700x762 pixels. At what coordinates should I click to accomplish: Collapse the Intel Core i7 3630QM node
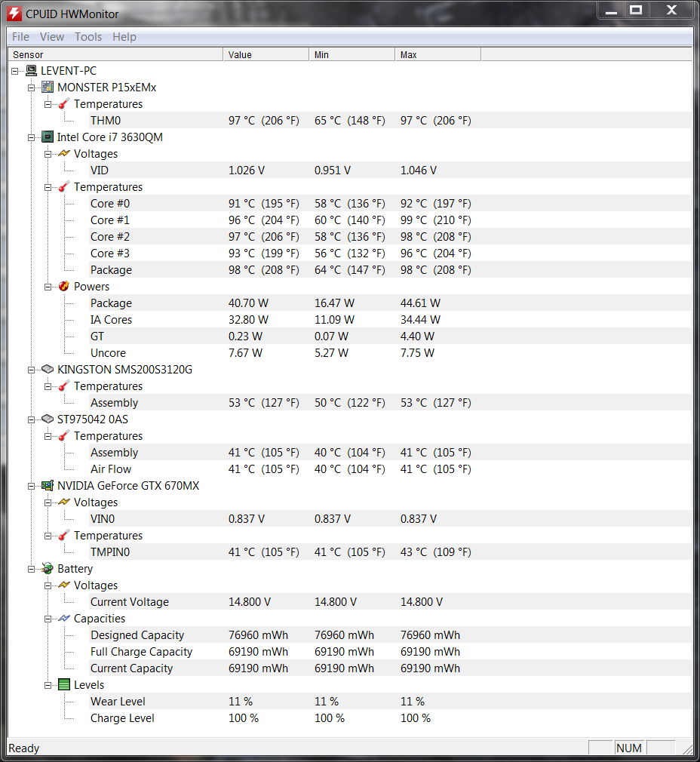[x=31, y=137]
